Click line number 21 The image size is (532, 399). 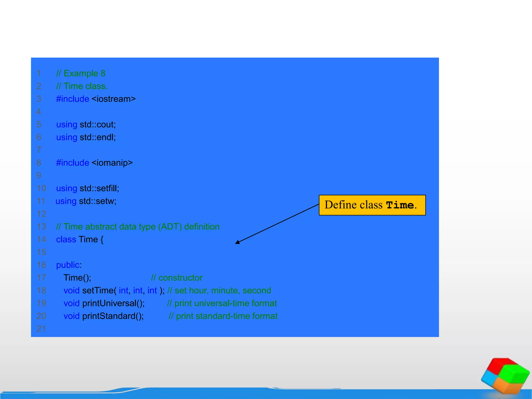pyautogui.click(x=41, y=329)
